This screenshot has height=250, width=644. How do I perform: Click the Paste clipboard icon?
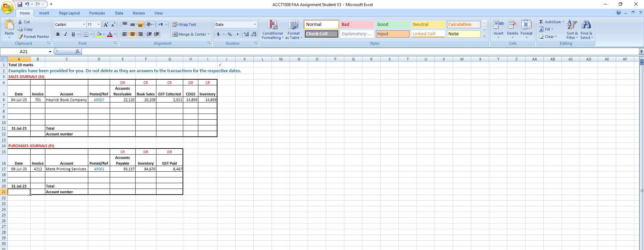click(9, 25)
